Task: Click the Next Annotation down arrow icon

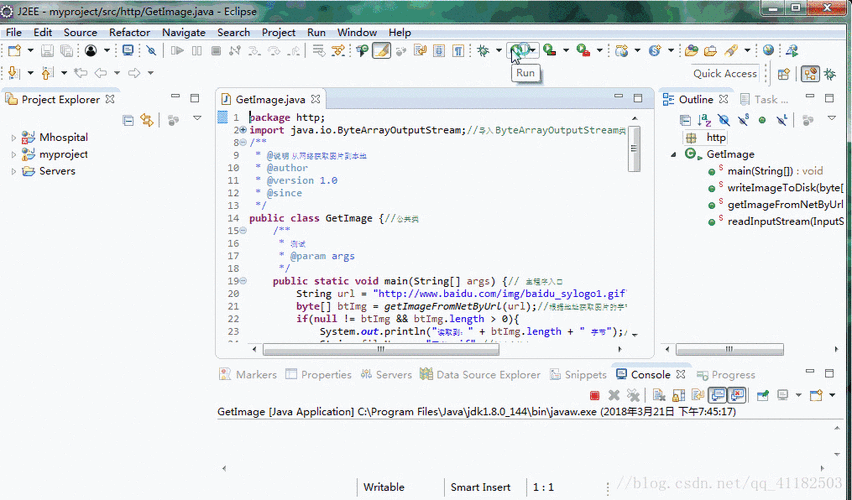Action: point(14,72)
